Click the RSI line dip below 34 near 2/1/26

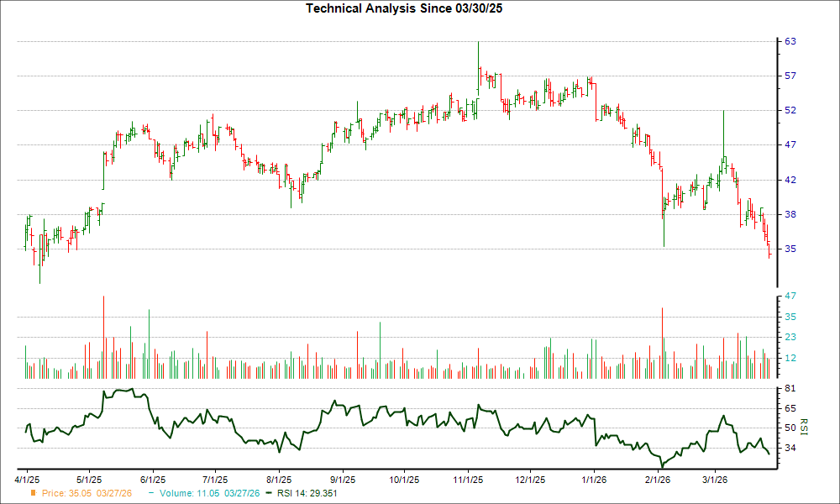pos(664,463)
